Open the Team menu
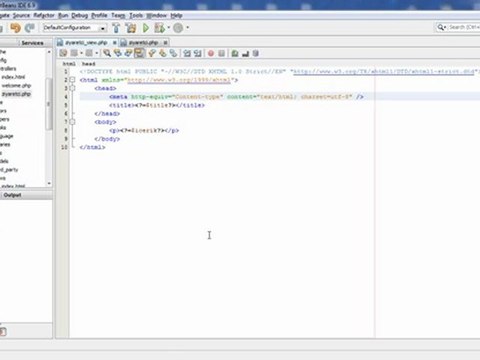This screenshot has width=480, height=360. point(118,15)
